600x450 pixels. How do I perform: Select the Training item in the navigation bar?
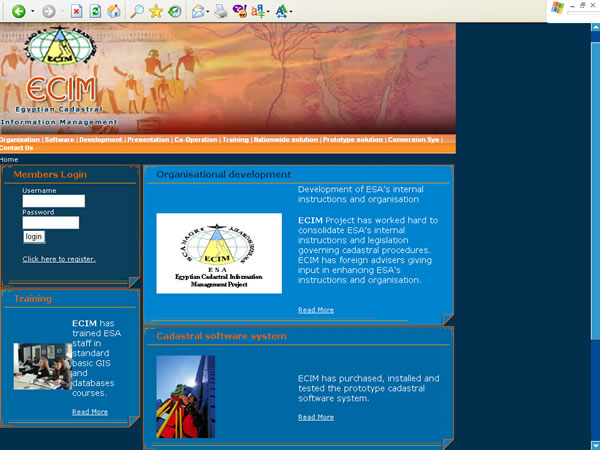coord(235,140)
